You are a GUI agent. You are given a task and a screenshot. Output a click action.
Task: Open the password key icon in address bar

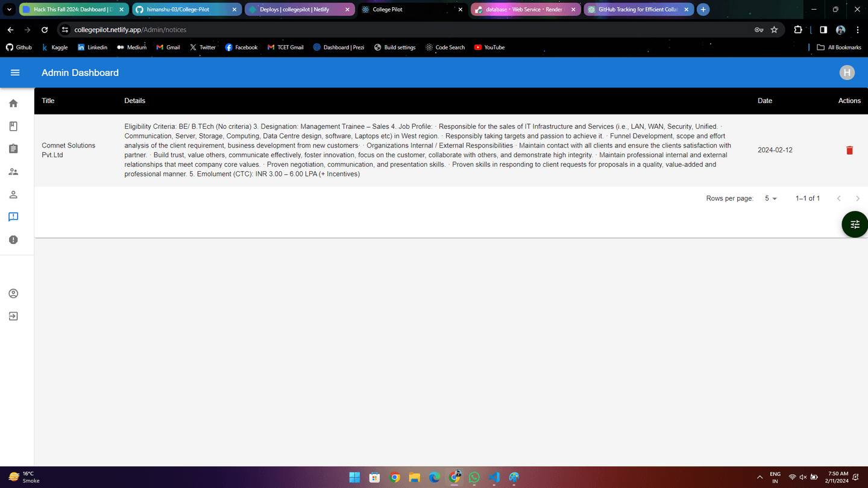(759, 30)
